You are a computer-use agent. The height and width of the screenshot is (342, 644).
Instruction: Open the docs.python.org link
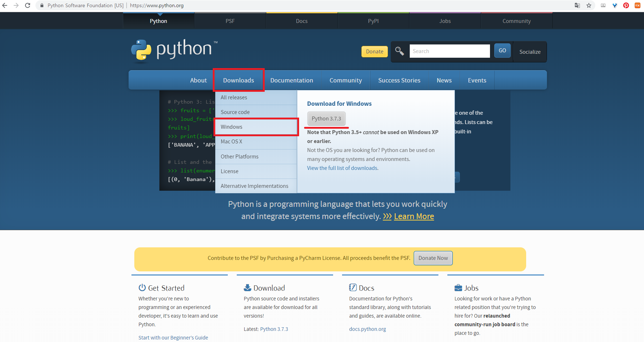pos(367,329)
